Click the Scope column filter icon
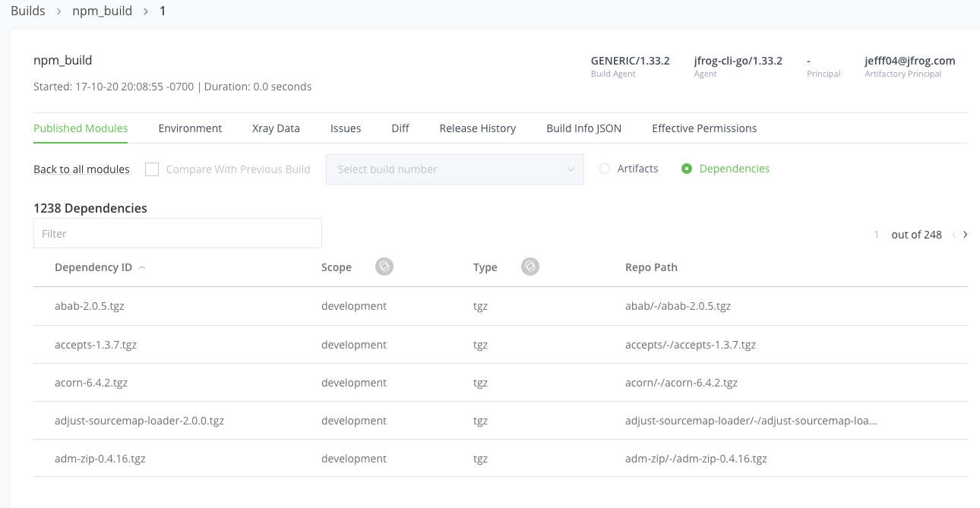Screen dimensions: 980x508 click(384, 267)
